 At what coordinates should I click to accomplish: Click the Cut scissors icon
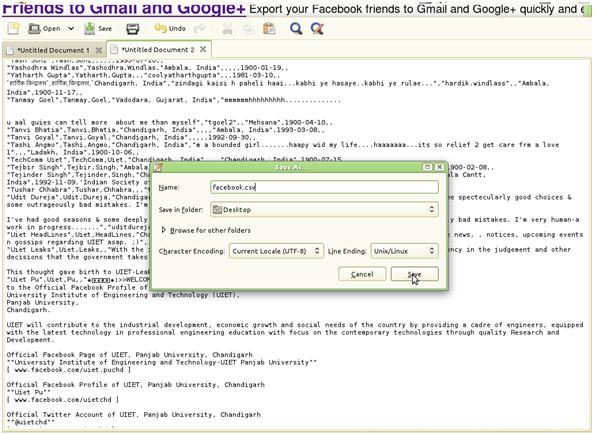(x=228, y=29)
